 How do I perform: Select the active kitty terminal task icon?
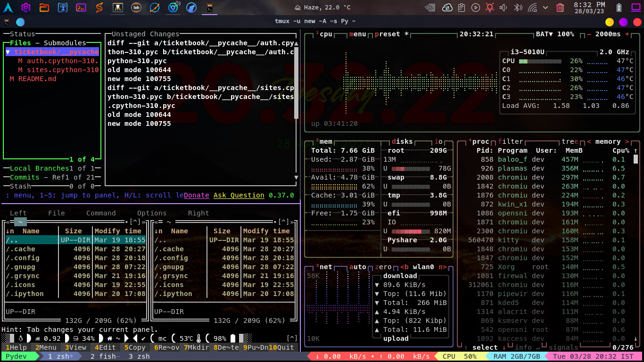pyautogui.click(x=209, y=8)
